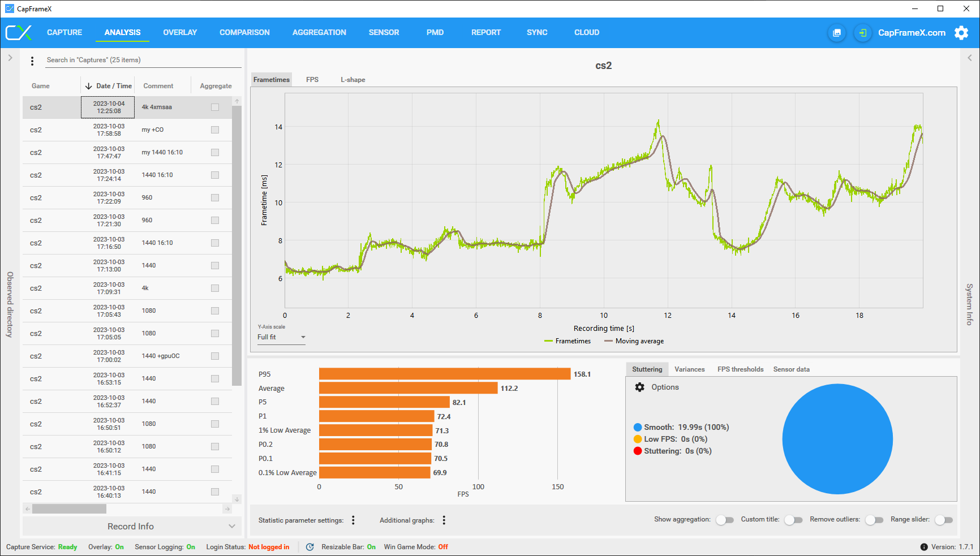Image resolution: width=980 pixels, height=556 pixels.
Task: Switch to the CAPTURE tab
Action: point(65,33)
